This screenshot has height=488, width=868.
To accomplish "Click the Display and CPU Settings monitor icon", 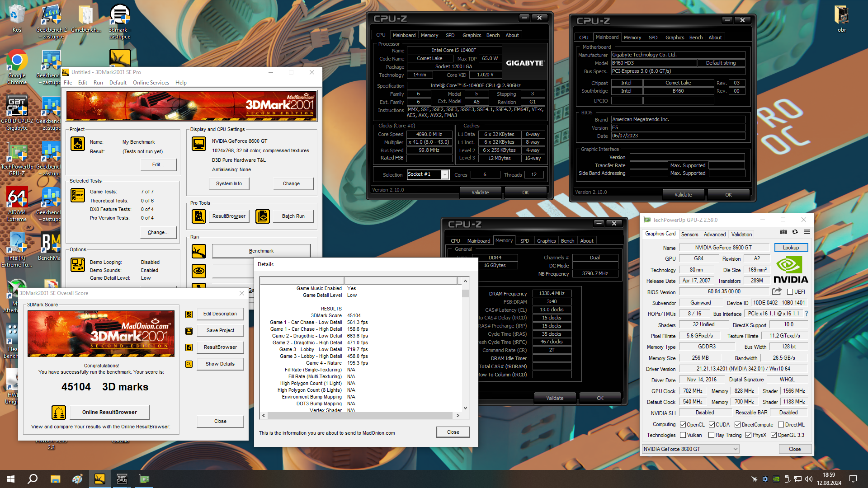I will point(199,144).
